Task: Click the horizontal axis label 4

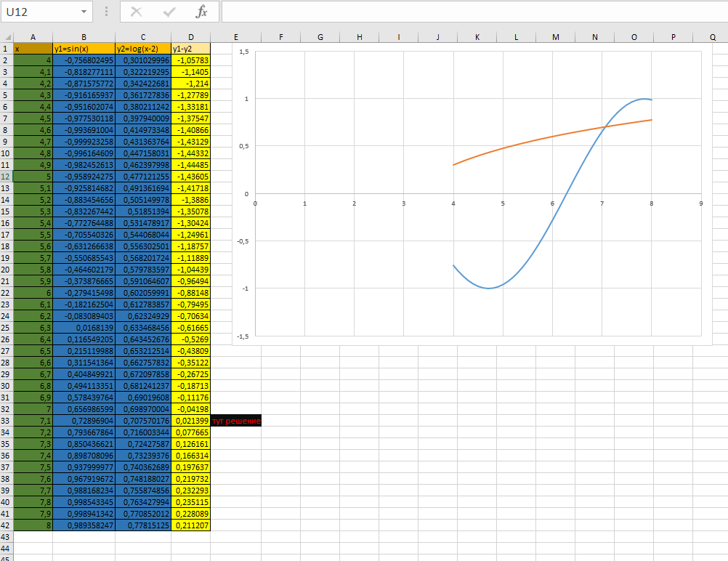Action: click(x=453, y=203)
